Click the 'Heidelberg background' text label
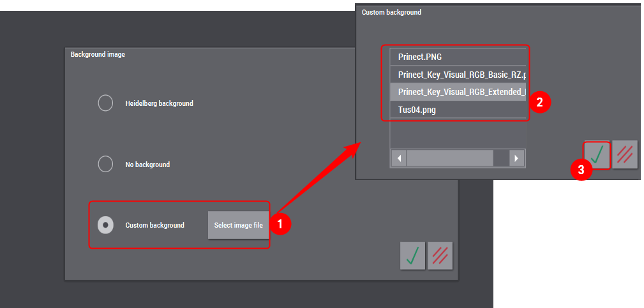Image resolution: width=644 pixels, height=308 pixels. point(159,103)
